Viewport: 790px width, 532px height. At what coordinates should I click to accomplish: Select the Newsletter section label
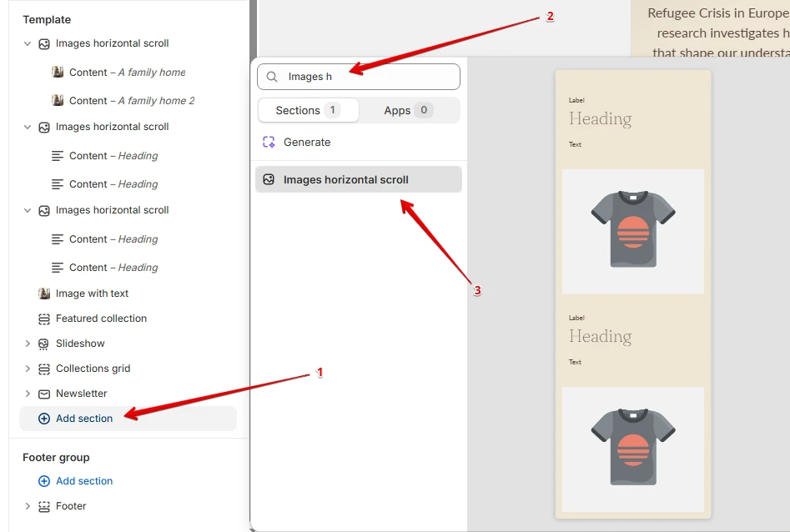[x=82, y=394]
